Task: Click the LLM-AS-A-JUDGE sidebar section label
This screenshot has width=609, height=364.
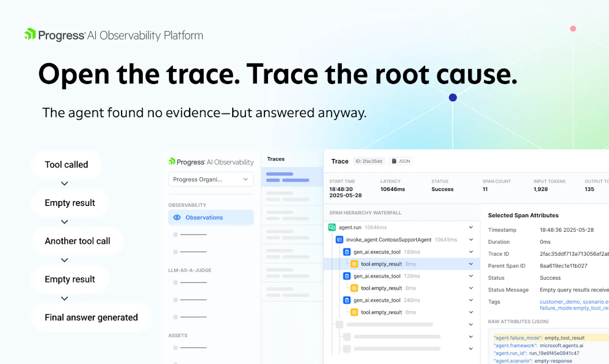Action: [x=190, y=270]
